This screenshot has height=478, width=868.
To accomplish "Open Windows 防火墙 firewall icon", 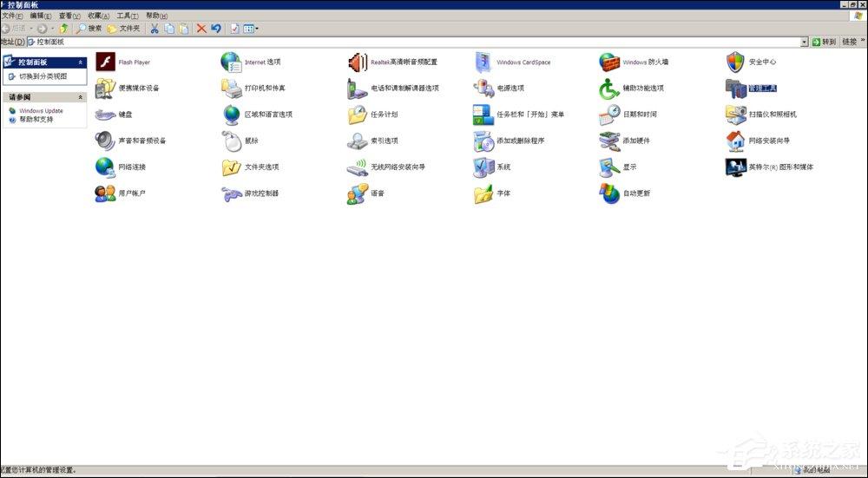I will coord(609,62).
